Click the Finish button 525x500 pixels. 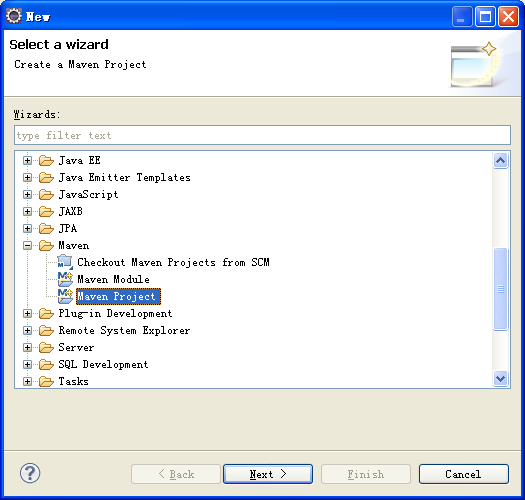pyautogui.click(x=366, y=474)
